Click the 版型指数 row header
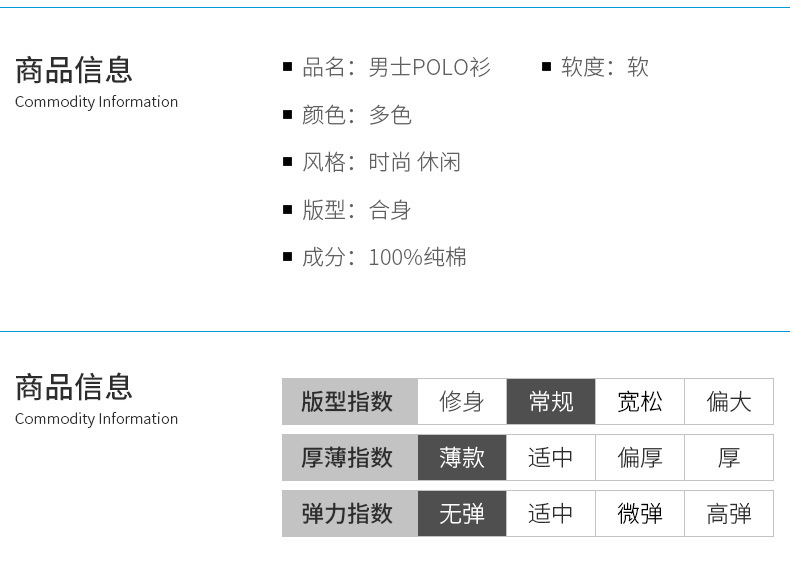Viewport: 790px width, 568px height. [349, 402]
